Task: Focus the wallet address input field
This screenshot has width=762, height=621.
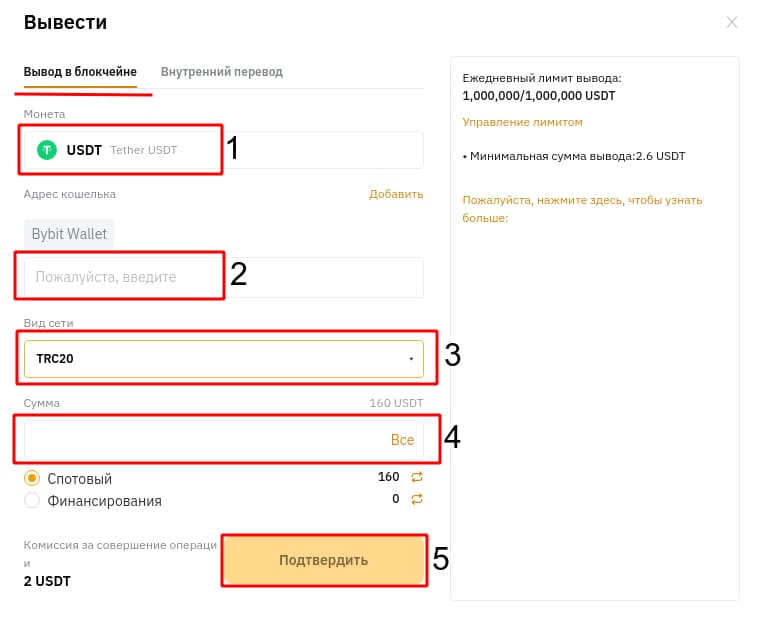Action: coord(224,277)
